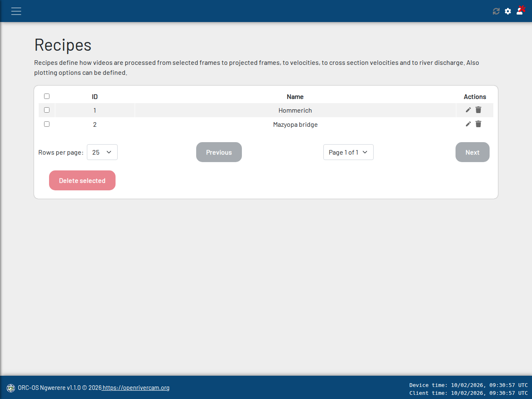Open the openrivercam.org link
The height and width of the screenshot is (399, 532).
coord(136,388)
